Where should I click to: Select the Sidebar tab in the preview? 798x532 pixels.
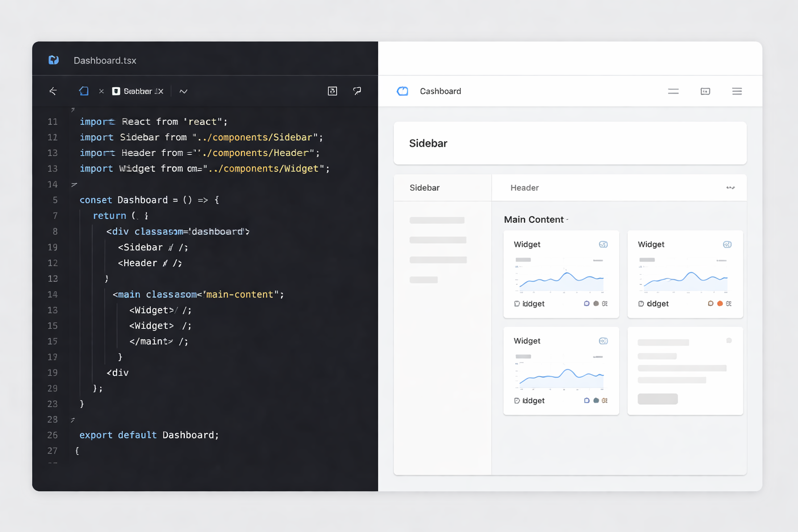click(424, 188)
